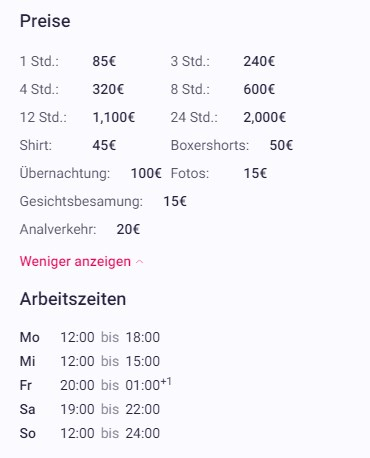Click the +1 superscript on Friday's end time
The image size is (370, 458).
coord(166,381)
